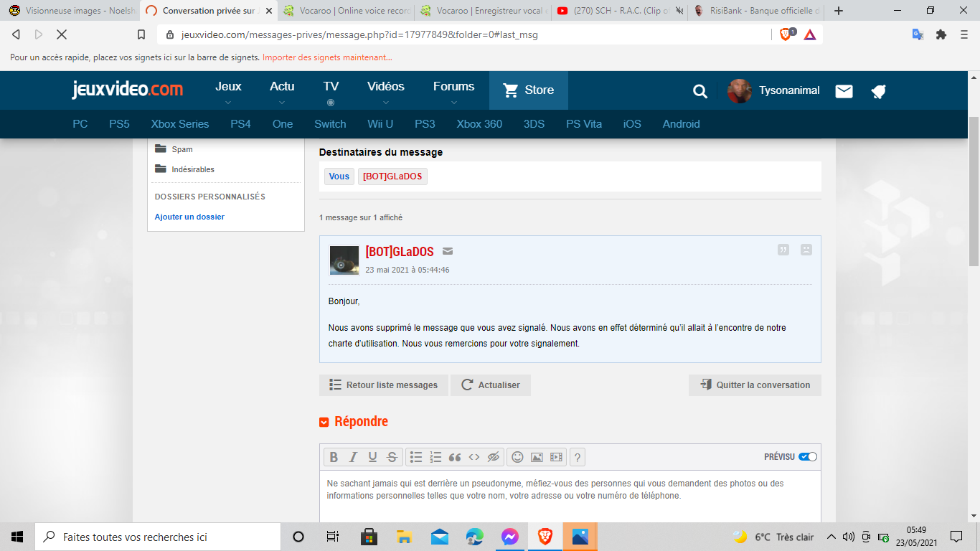Apply Italic formatting in the editor
This screenshot has width=980, height=551.
[x=353, y=457]
